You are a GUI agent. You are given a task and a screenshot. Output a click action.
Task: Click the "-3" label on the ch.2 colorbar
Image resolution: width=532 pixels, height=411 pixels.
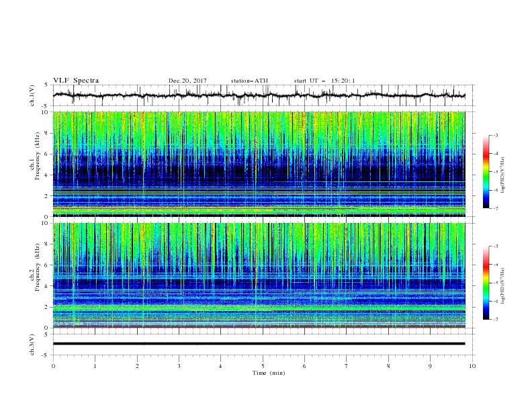click(x=495, y=246)
